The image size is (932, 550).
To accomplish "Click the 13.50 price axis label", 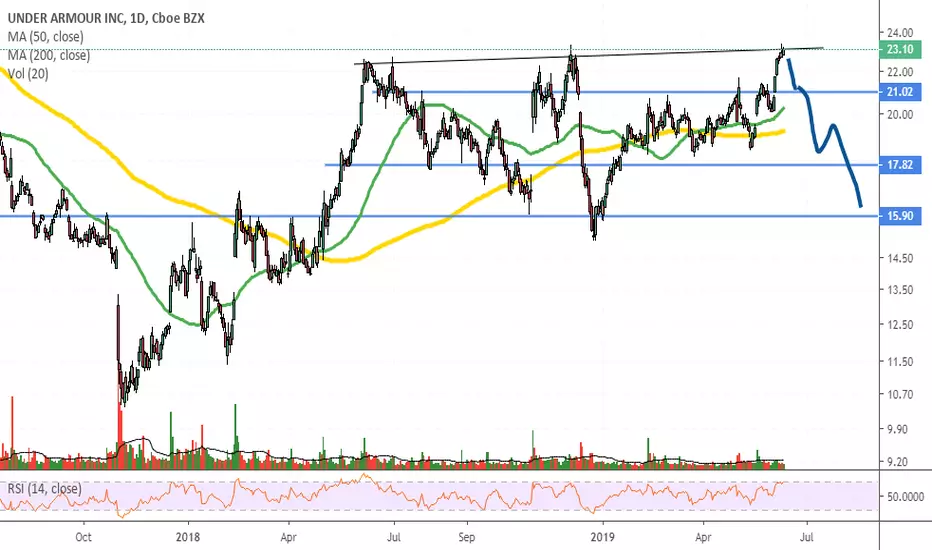I will (x=899, y=290).
